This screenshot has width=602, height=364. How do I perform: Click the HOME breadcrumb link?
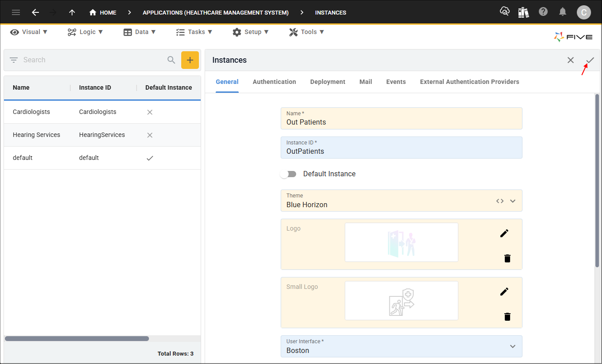point(103,12)
